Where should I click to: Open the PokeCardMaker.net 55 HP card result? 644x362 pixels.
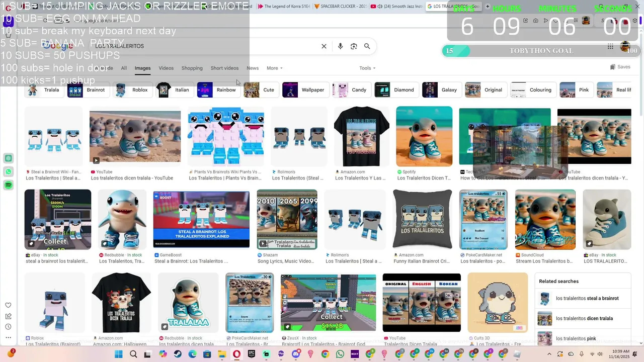point(484,219)
